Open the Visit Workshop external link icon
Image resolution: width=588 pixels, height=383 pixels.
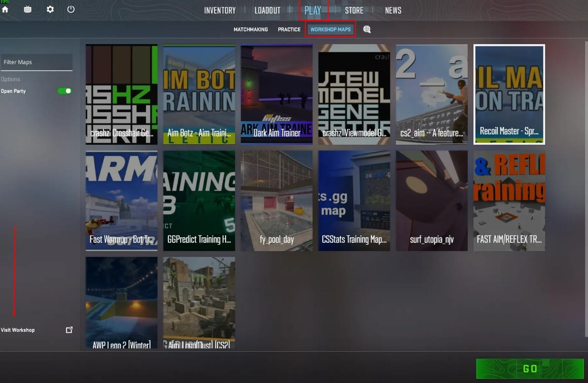tap(69, 330)
